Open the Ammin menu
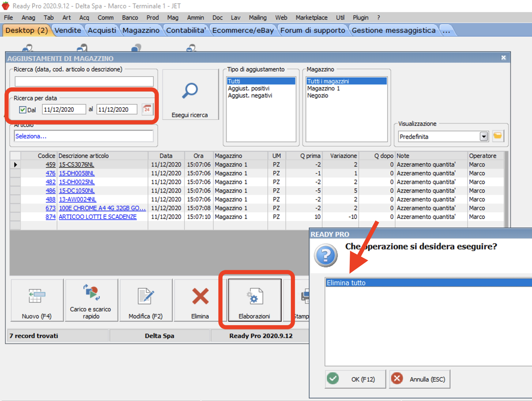The image size is (532, 401). [x=195, y=18]
